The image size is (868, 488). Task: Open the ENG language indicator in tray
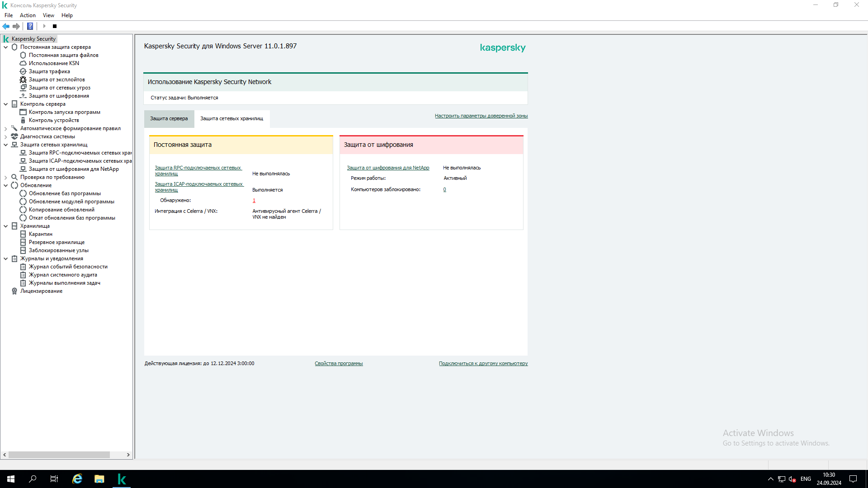coord(806,479)
